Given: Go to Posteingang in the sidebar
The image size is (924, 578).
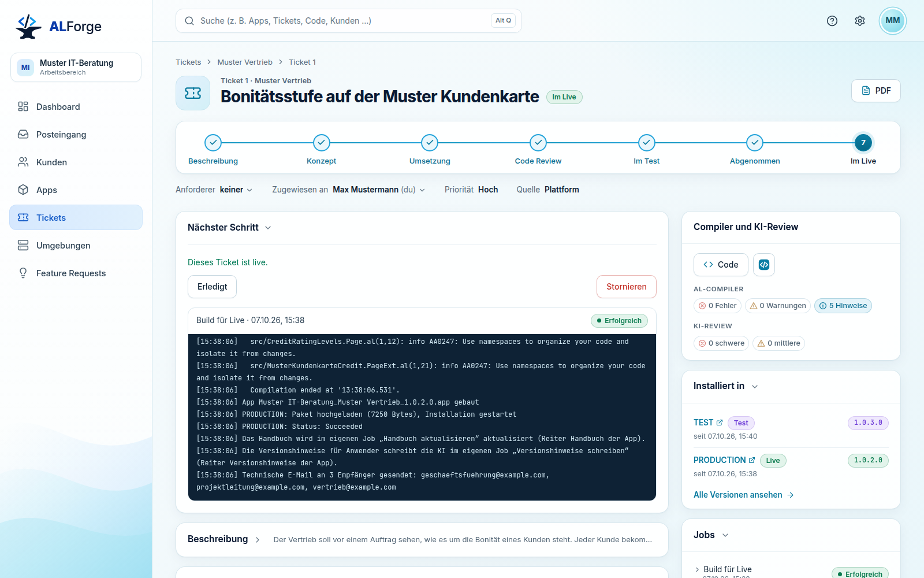Looking at the screenshot, I should pyautogui.click(x=76, y=135).
